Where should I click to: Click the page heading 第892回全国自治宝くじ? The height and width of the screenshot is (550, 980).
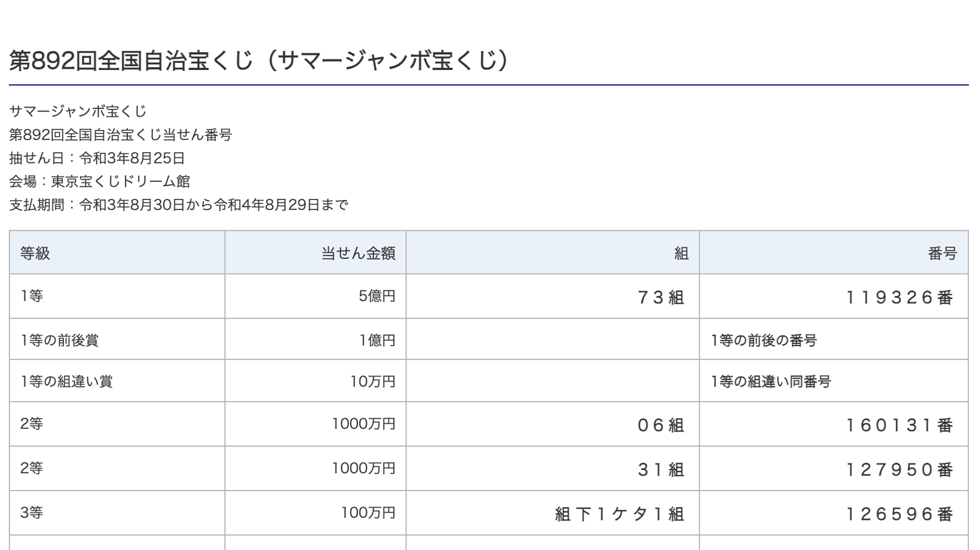259,61
